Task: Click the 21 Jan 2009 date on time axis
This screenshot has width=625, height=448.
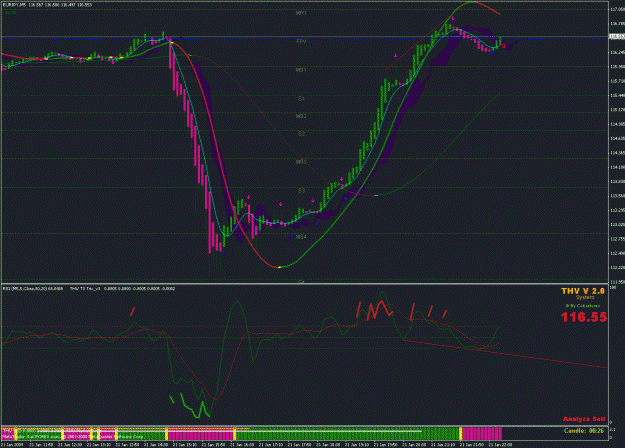Action: click(11, 444)
